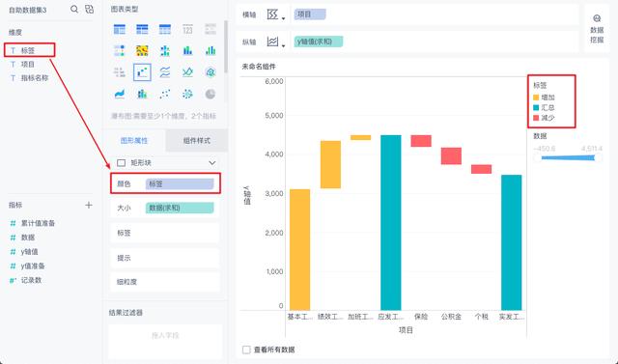Screen dimensions: 618x364
Task: Open the 数据挖掘 data mining tool
Action: click(597, 29)
